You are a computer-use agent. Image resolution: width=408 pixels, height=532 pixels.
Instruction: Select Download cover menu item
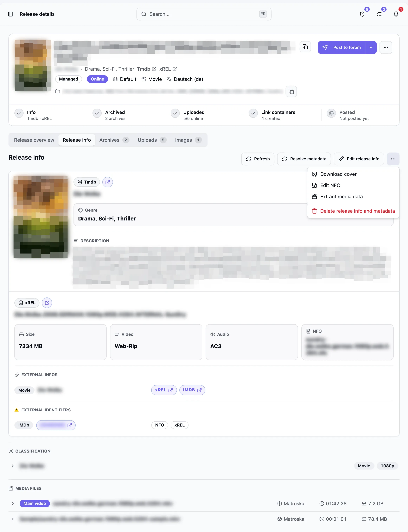353,174
